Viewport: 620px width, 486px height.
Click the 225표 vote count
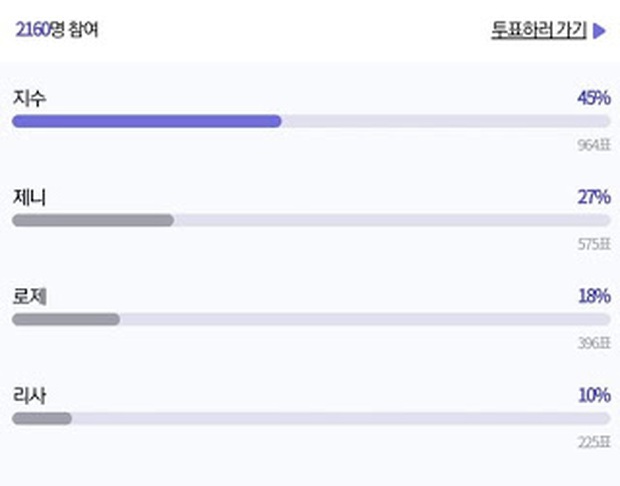[x=593, y=442]
